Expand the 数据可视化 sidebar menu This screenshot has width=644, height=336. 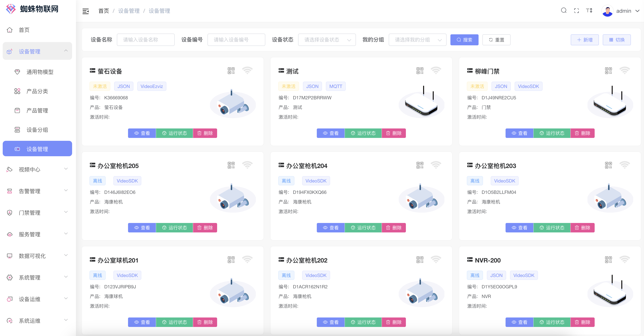(37, 256)
